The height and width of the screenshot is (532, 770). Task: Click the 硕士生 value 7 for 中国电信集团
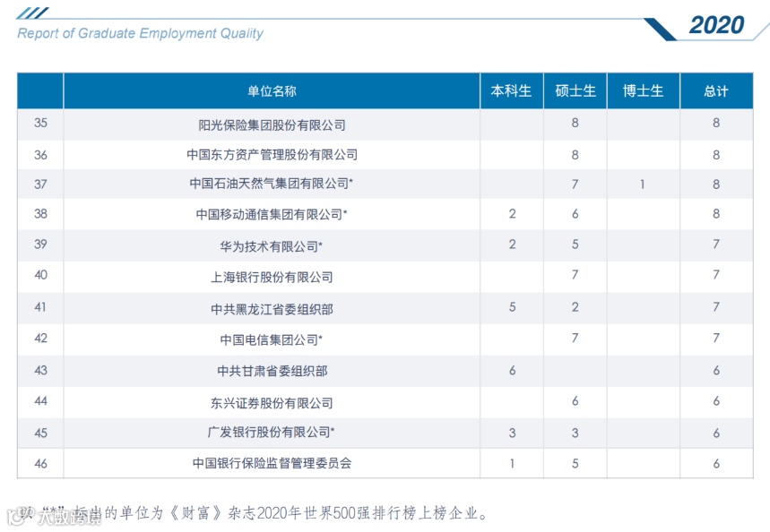[575, 339]
